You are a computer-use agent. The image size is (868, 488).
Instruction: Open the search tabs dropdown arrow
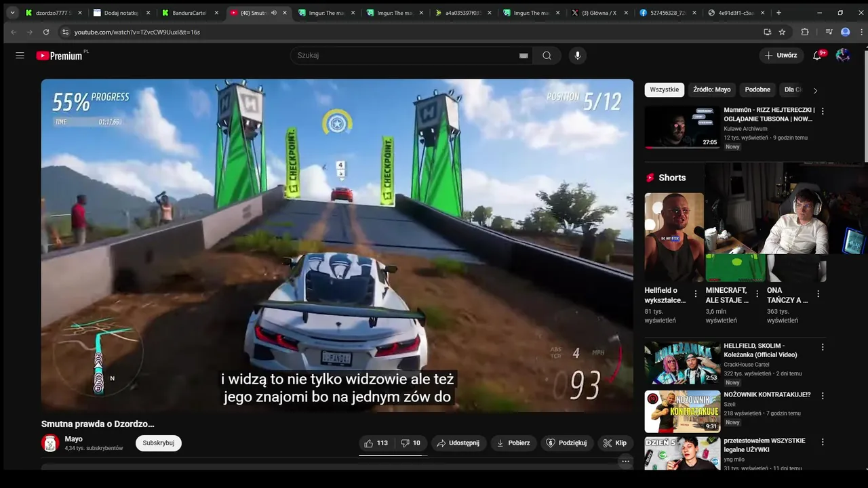[x=12, y=13]
